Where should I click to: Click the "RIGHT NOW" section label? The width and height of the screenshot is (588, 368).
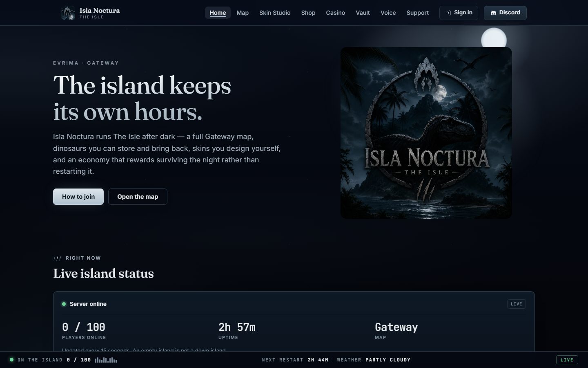pos(83,258)
